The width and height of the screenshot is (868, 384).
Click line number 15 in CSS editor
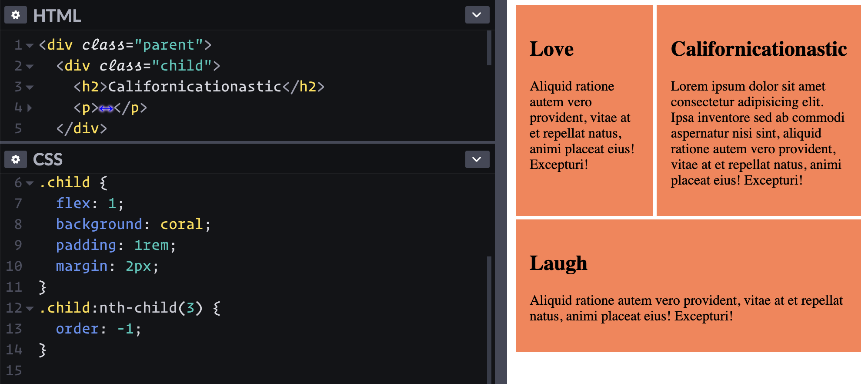pos(14,371)
